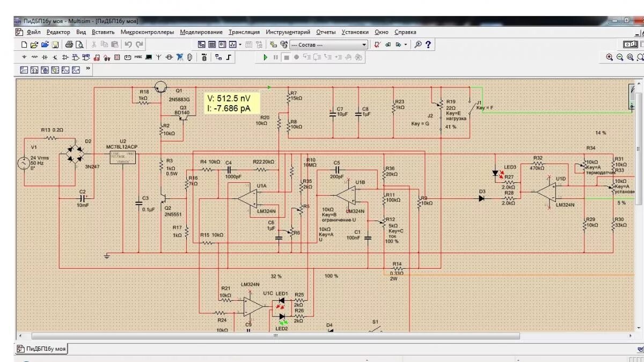Select the ПиДБП16у моя design tab
This screenshot has width=644, height=362.
[42, 349]
